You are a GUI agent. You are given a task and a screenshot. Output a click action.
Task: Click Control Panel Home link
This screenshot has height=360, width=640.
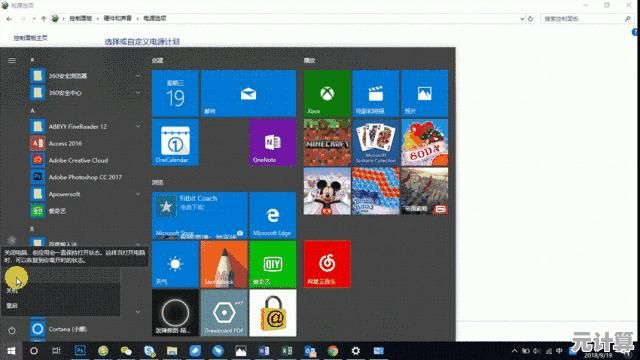pyautogui.click(x=30, y=38)
